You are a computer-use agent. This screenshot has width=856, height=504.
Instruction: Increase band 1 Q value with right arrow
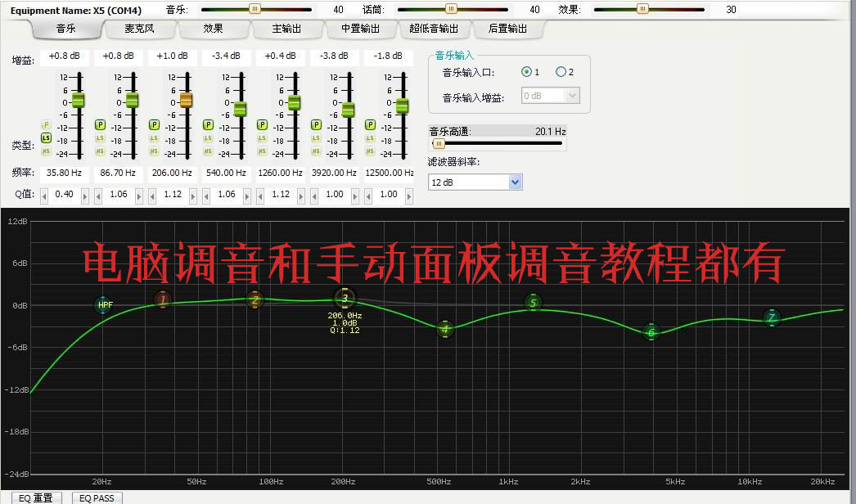coord(86,196)
